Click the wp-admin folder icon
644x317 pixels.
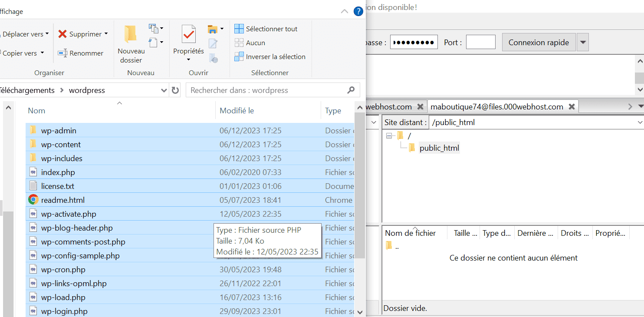click(33, 130)
